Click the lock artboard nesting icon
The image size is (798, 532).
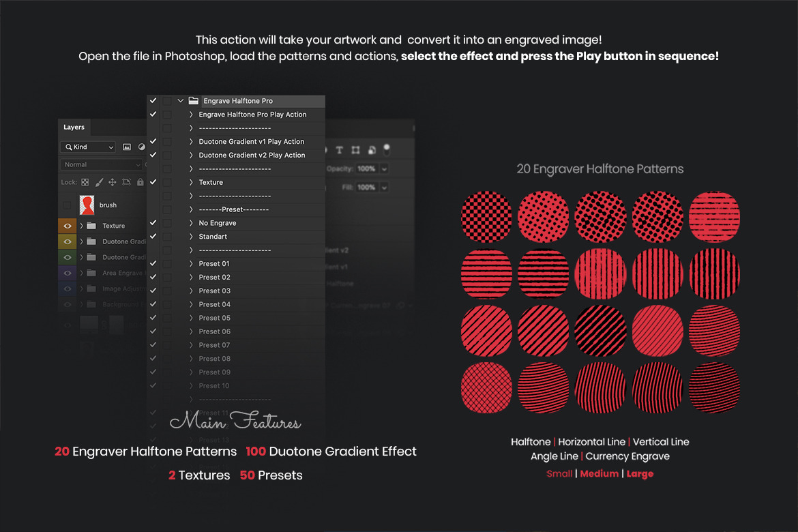point(126,182)
